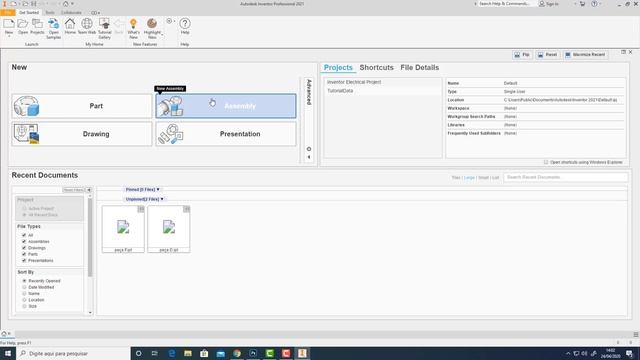The height and width of the screenshot is (360, 640).
Task: Select Recently Opened sort option
Action: click(x=24, y=281)
